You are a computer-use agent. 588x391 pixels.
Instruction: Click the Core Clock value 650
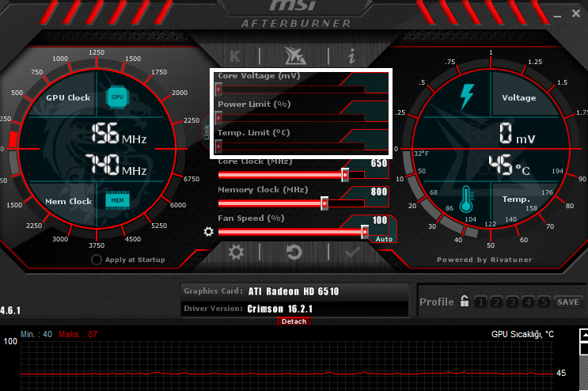click(x=379, y=164)
